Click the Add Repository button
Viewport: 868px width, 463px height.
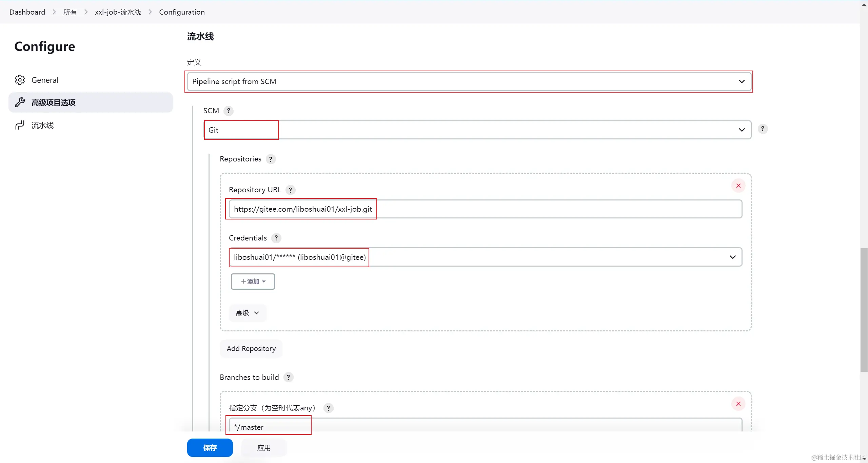point(251,349)
